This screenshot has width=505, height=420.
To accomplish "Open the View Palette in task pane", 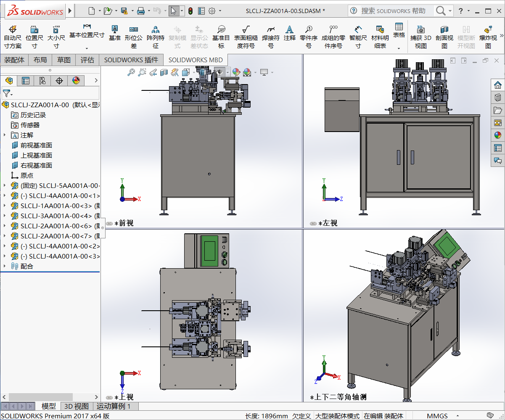I will point(498,123).
